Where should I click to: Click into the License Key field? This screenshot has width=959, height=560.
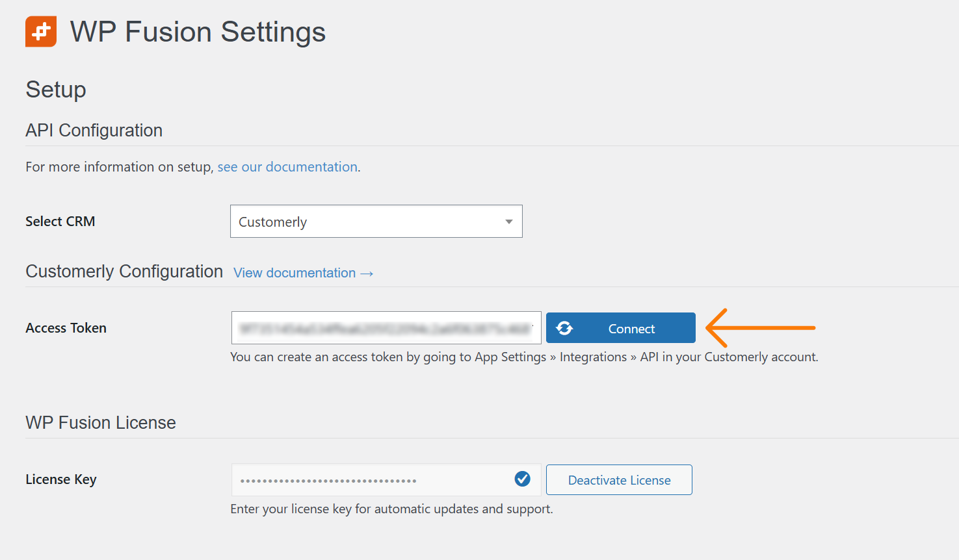(x=374, y=480)
